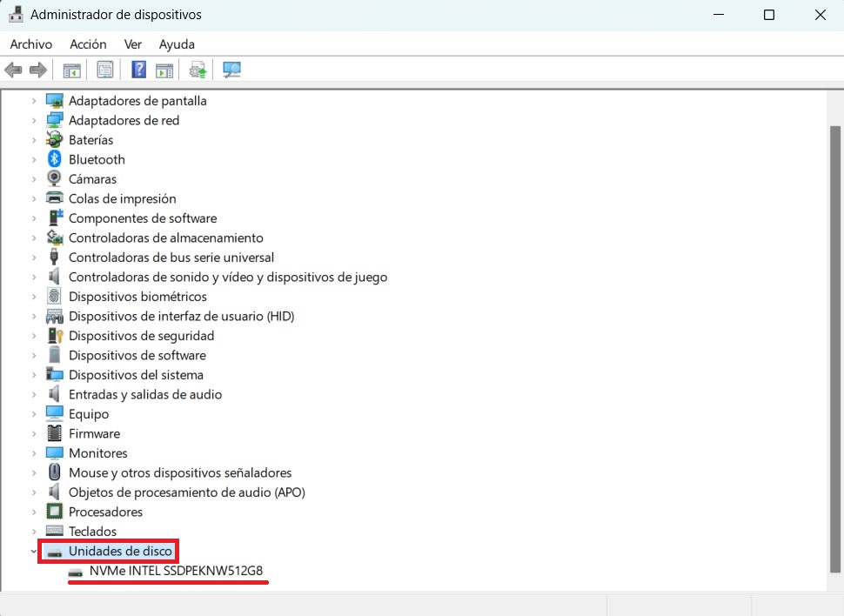Open the Acción menu
This screenshot has height=616, width=844.
tap(88, 44)
